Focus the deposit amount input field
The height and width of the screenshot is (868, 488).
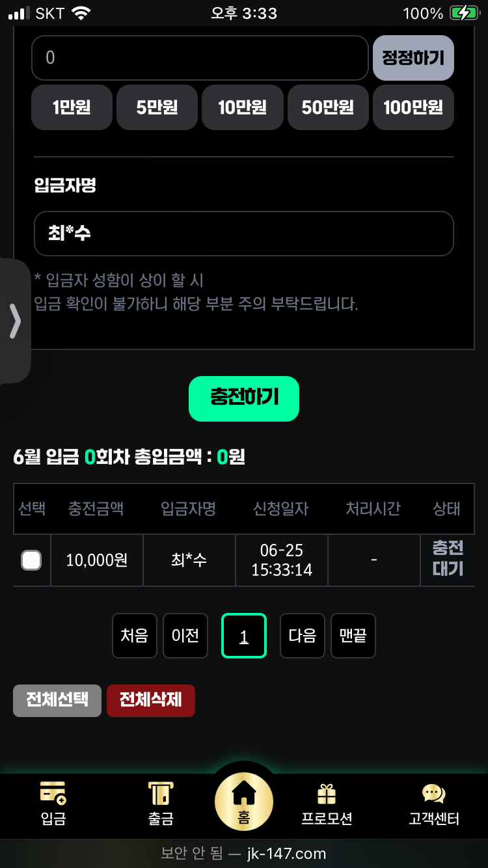point(200,58)
